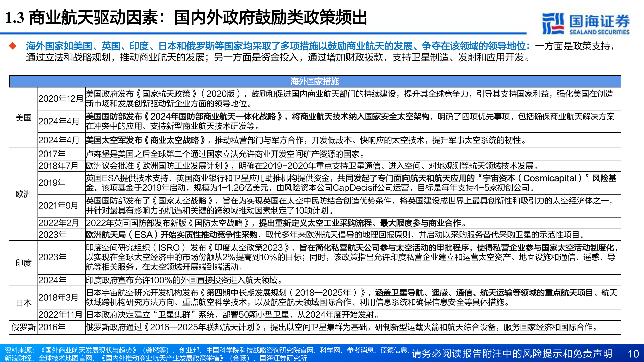Click the 美国 country label cell
This screenshot has height=362, width=644.
tap(23, 118)
